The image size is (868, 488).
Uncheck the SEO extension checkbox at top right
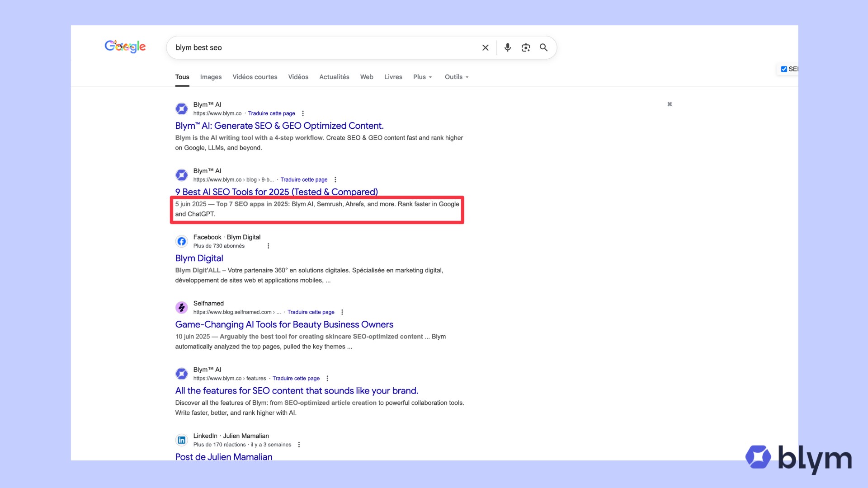point(784,69)
